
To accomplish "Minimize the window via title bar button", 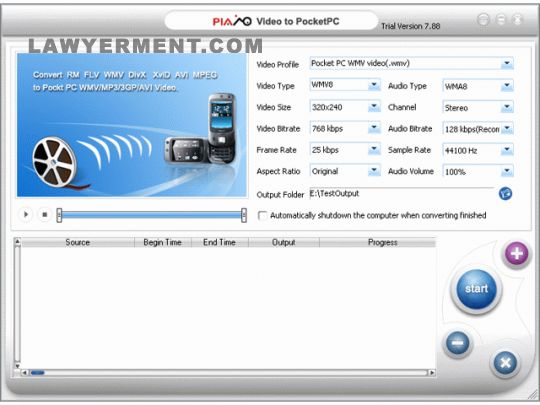I will tap(500, 20).
